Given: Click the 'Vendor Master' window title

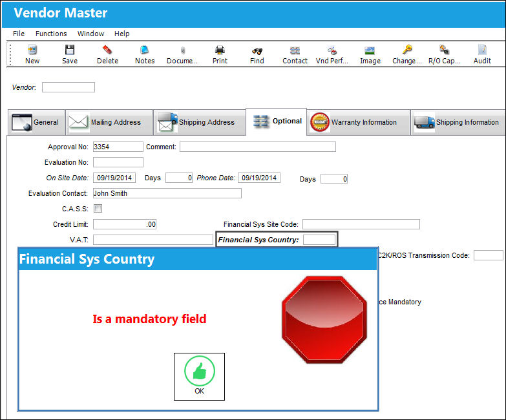Looking at the screenshot, I should pos(61,13).
